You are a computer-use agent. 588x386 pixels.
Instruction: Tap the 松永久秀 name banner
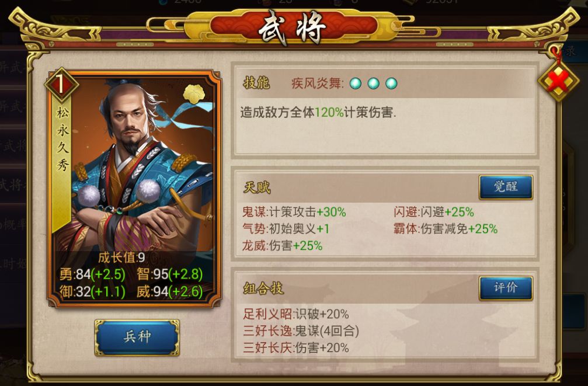(62, 139)
